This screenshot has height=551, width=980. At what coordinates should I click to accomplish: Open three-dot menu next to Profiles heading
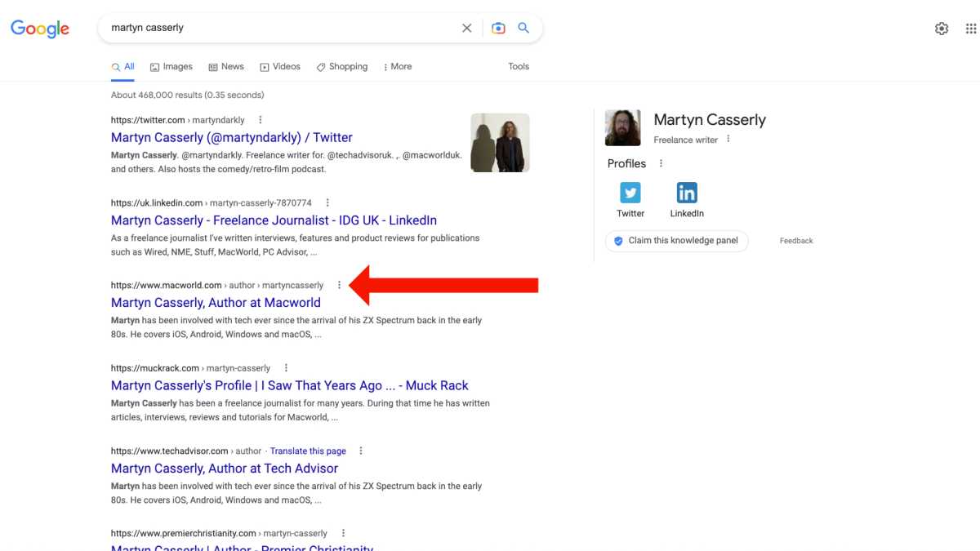[x=661, y=163]
